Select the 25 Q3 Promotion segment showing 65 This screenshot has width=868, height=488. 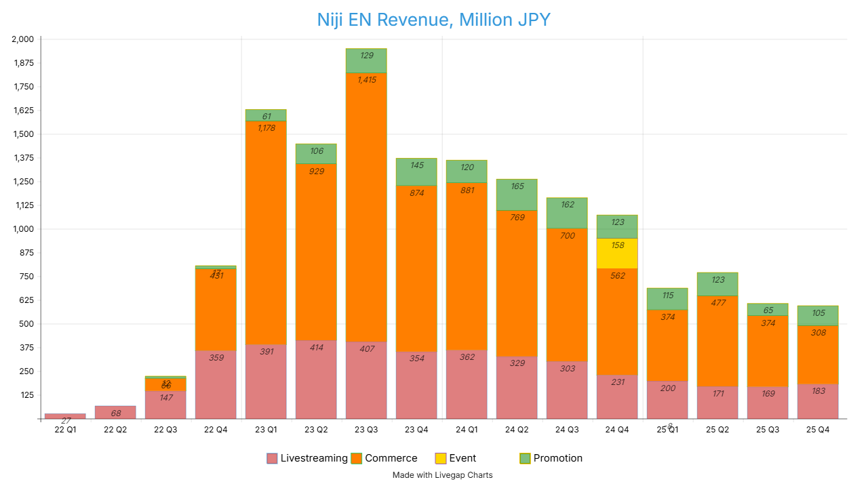tap(768, 310)
